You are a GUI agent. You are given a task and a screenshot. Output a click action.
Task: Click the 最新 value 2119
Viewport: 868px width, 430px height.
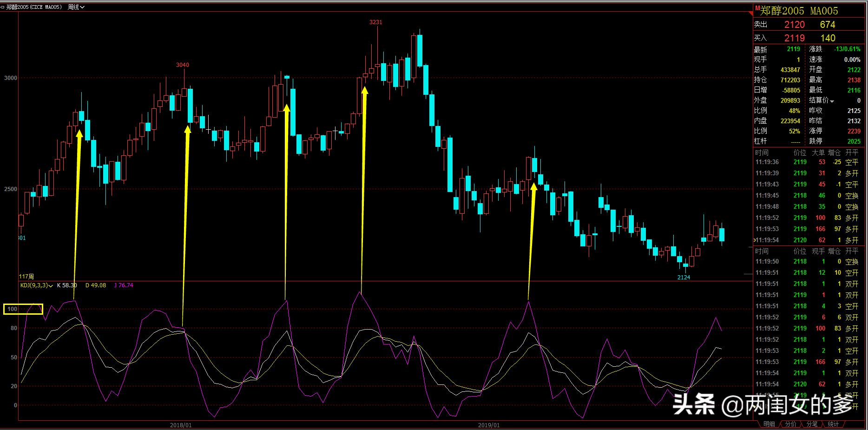point(794,49)
